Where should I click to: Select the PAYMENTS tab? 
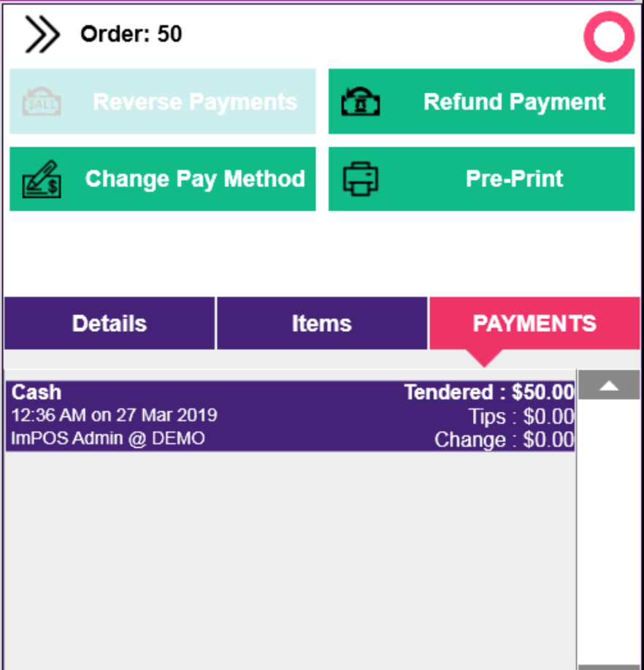pos(534,324)
